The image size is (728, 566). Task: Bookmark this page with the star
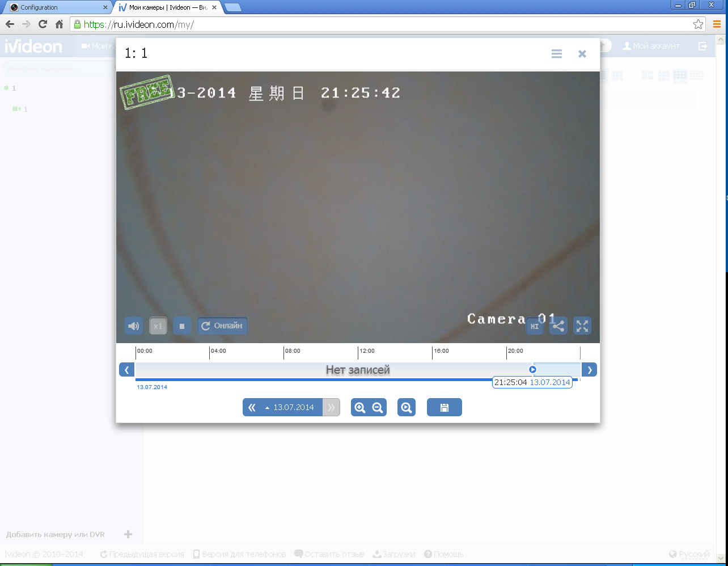[x=699, y=24]
